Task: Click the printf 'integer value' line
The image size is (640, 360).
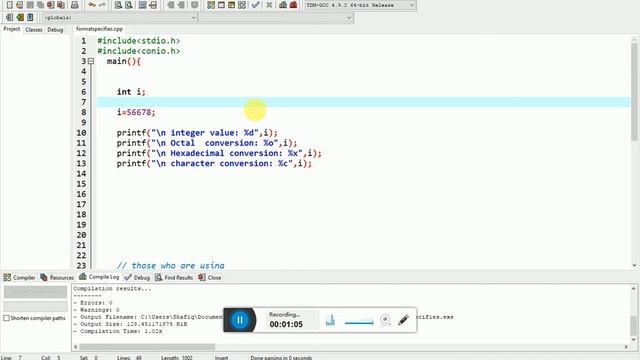Action: (197, 133)
